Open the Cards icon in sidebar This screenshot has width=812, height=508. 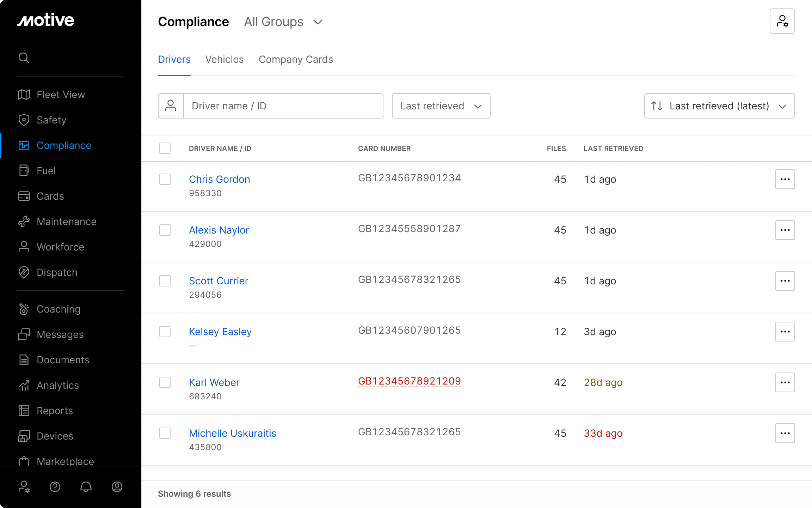click(x=24, y=196)
